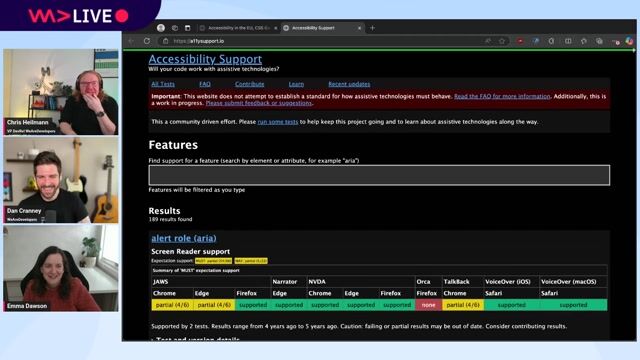Viewport: 640px width, 360px height.
Task: Open the Copilot sidebar icon
Action: coord(629,41)
